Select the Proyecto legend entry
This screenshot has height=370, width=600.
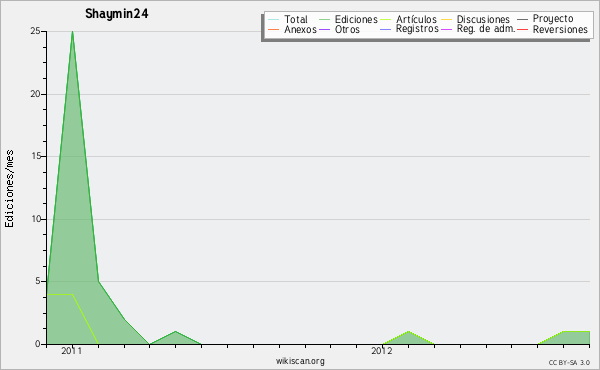553,19
